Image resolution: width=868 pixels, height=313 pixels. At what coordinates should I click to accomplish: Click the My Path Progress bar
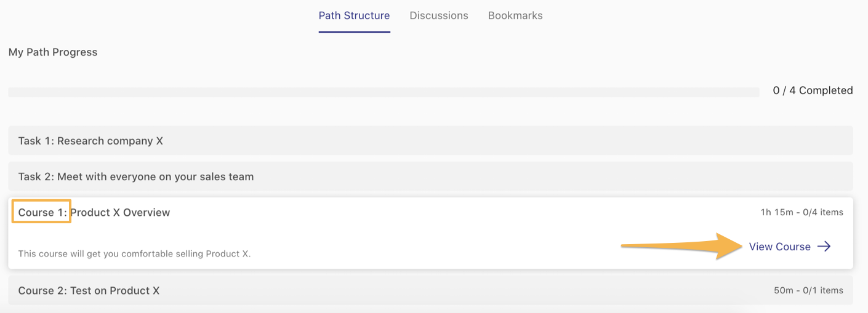pos(383,92)
